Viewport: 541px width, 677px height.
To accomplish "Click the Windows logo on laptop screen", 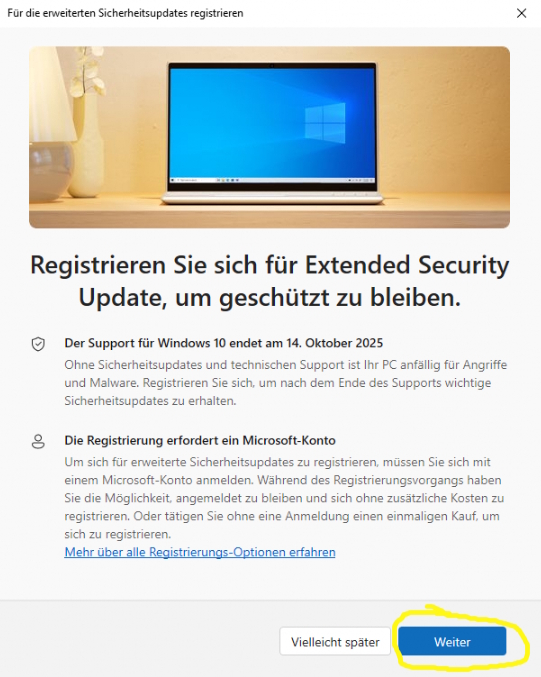I will pos(325,123).
